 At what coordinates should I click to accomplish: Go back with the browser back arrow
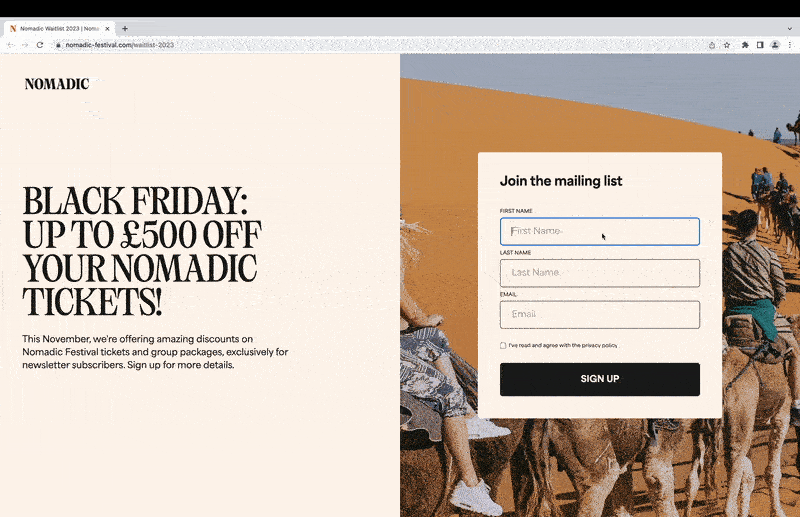pos(10,45)
